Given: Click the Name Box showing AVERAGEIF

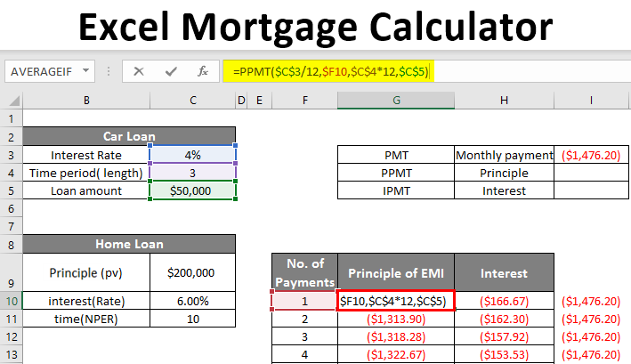Looking at the screenshot, I should pos(50,71).
